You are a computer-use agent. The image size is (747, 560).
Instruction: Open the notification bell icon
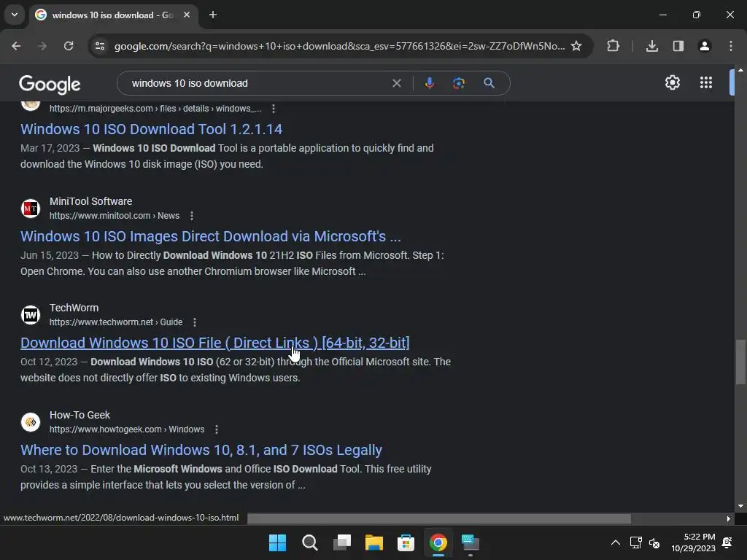tap(727, 542)
